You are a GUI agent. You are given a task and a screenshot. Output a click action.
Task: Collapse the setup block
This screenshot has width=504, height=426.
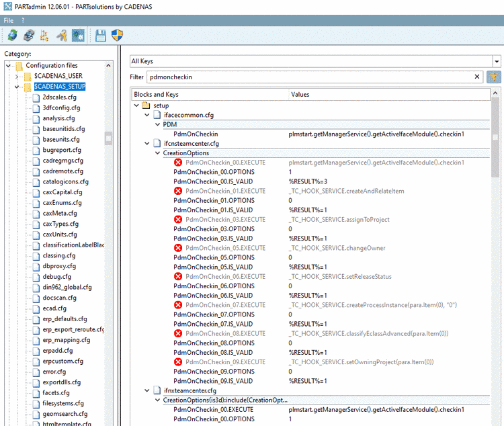[x=136, y=105]
